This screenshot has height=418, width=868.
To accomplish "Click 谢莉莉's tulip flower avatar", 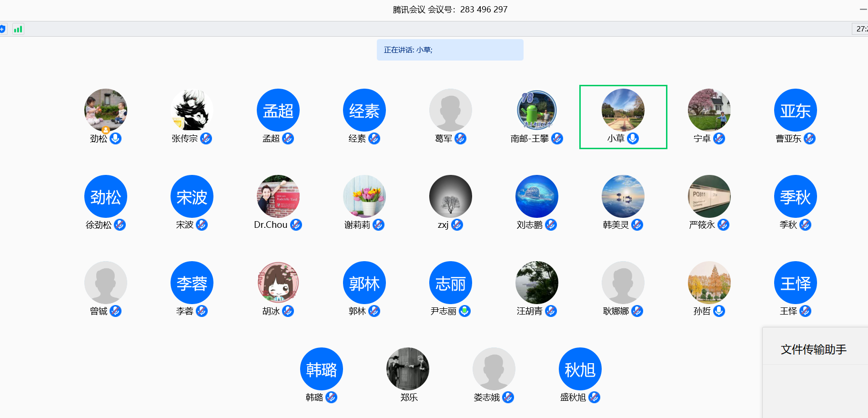I will tap(364, 196).
